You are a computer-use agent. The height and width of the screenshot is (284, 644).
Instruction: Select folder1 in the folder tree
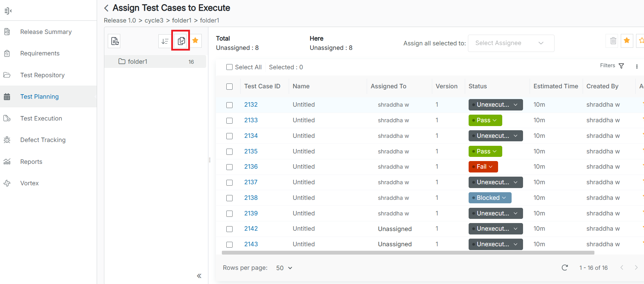tap(138, 62)
